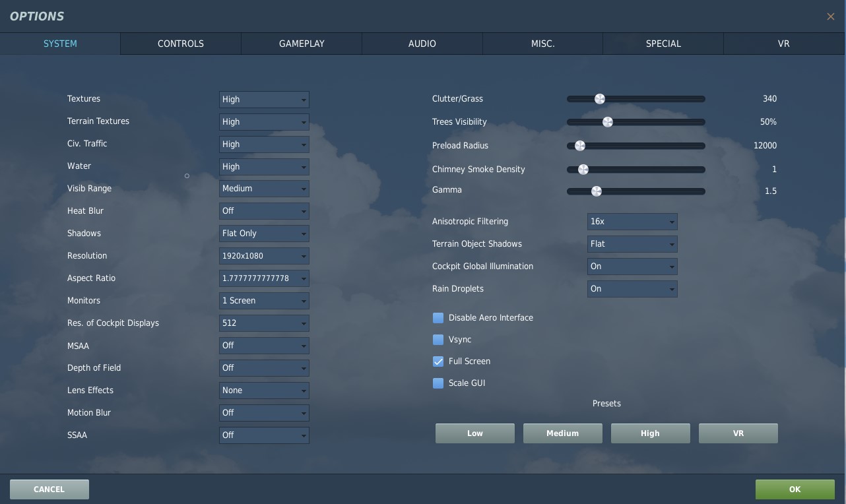Open the Anisotropic Filtering dropdown
This screenshot has width=846, height=504.
coord(632,222)
